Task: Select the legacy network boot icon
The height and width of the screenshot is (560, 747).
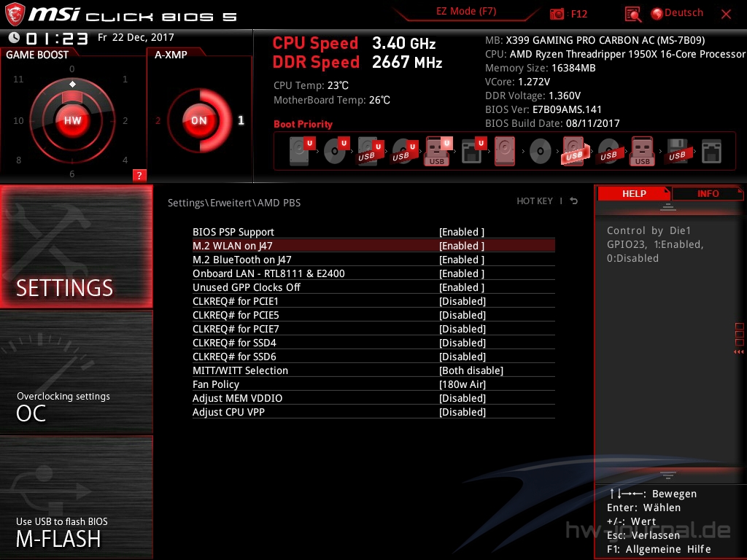Action: click(711, 152)
